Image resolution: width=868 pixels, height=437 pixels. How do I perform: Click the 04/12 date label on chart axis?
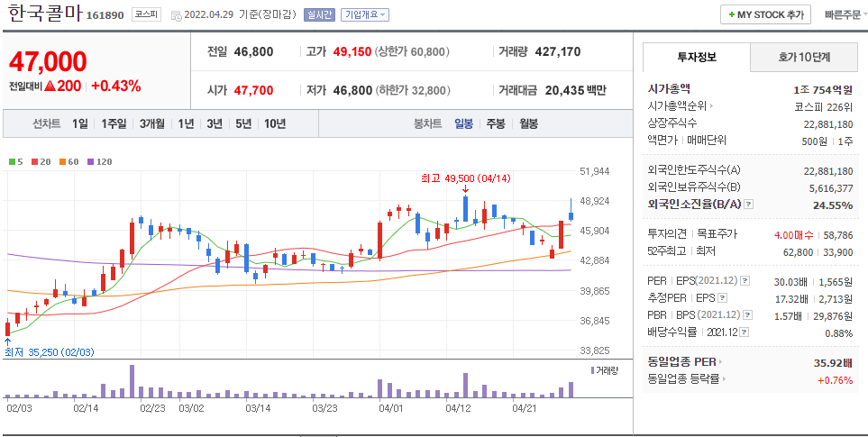(457, 409)
